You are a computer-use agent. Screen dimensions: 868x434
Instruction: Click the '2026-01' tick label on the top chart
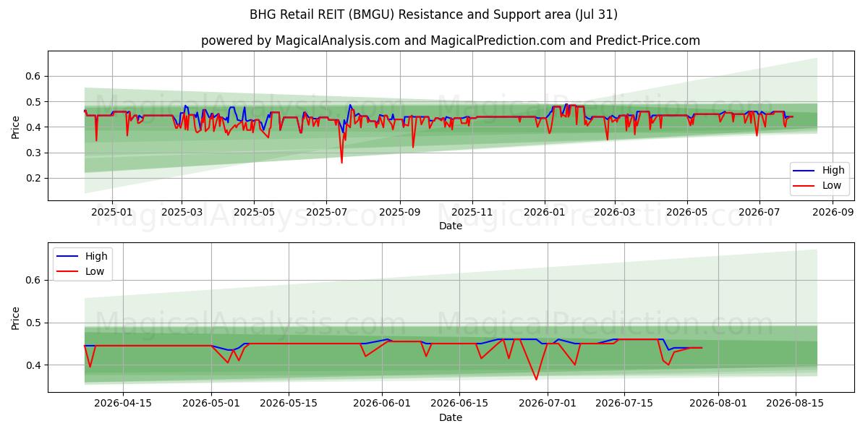[545, 213]
